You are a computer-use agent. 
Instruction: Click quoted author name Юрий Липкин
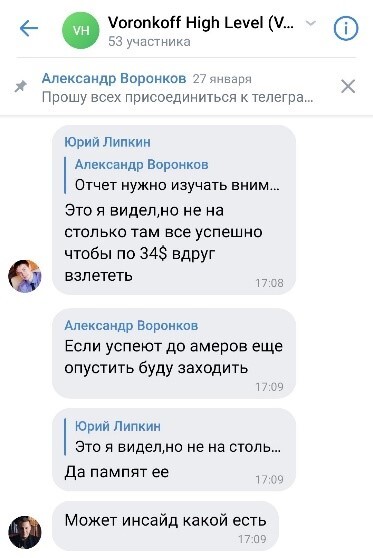click(118, 426)
